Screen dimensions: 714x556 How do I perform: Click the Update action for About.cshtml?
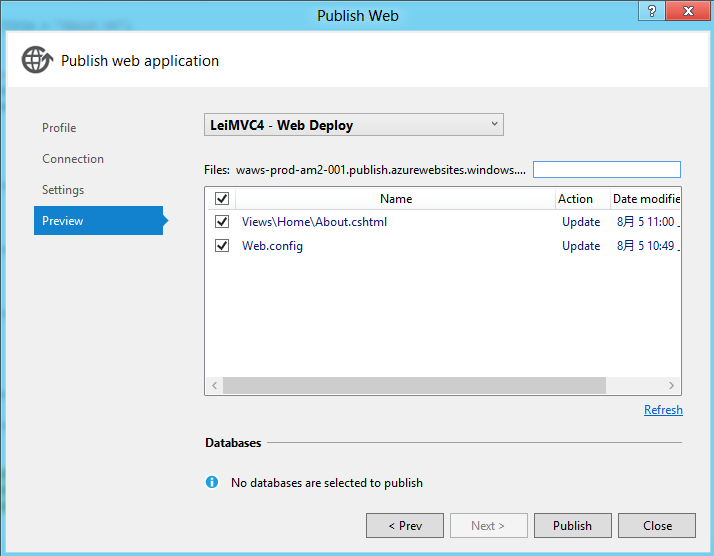[x=581, y=222]
